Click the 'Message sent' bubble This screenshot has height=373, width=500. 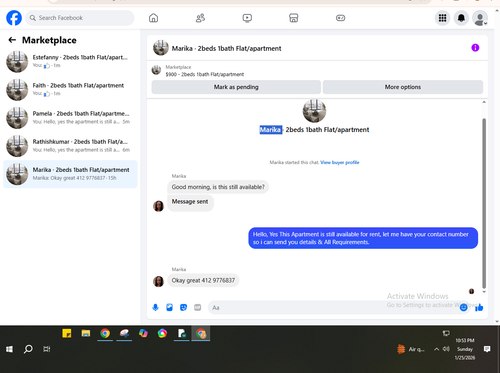click(x=190, y=202)
